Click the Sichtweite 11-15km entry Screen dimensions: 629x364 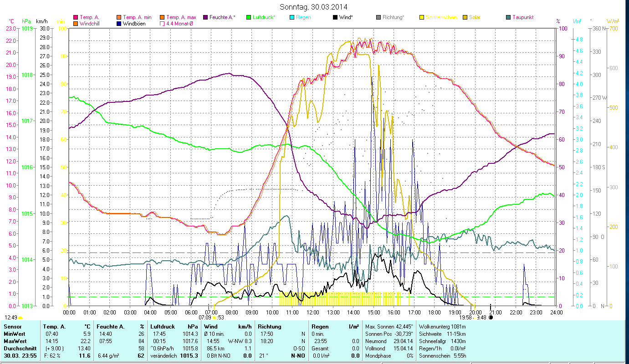(x=443, y=334)
